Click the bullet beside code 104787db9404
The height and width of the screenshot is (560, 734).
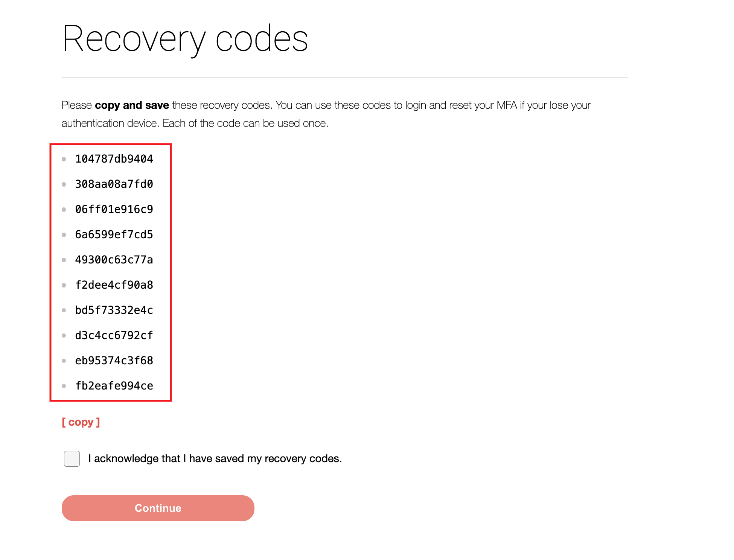coord(64,159)
